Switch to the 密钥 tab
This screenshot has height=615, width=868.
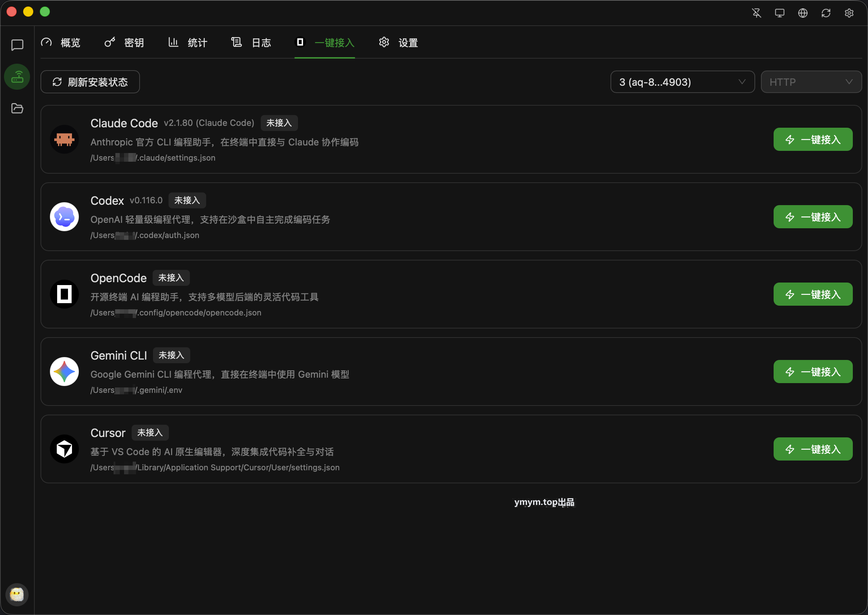point(124,42)
